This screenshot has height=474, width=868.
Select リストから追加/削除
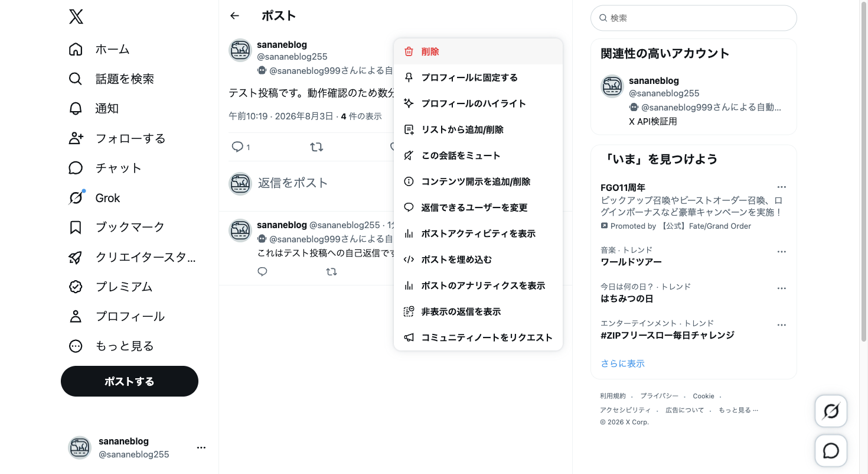(478, 129)
